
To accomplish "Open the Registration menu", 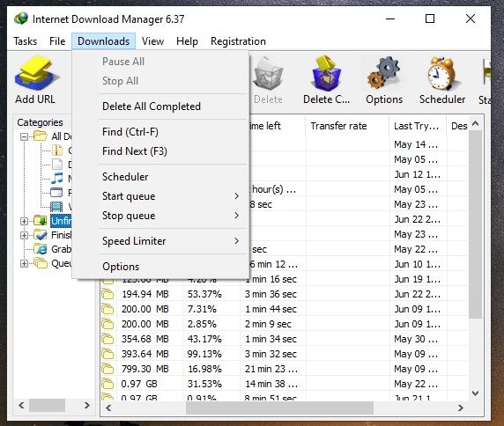I will point(238,41).
